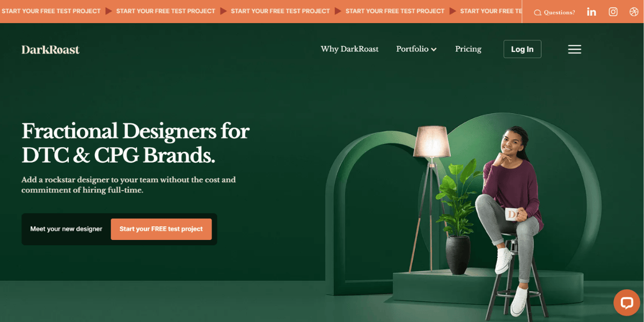The image size is (644, 322).
Task: Click the first red arrow in banner
Action: point(109,11)
